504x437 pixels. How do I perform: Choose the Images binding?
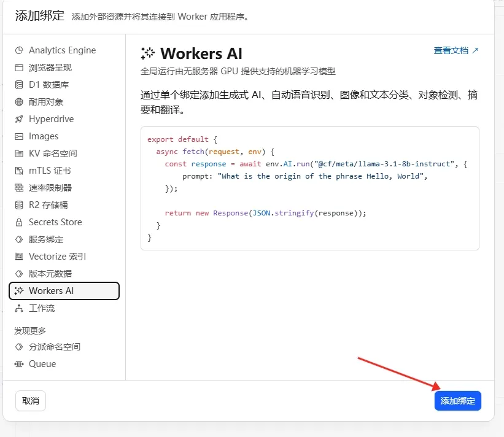point(44,136)
